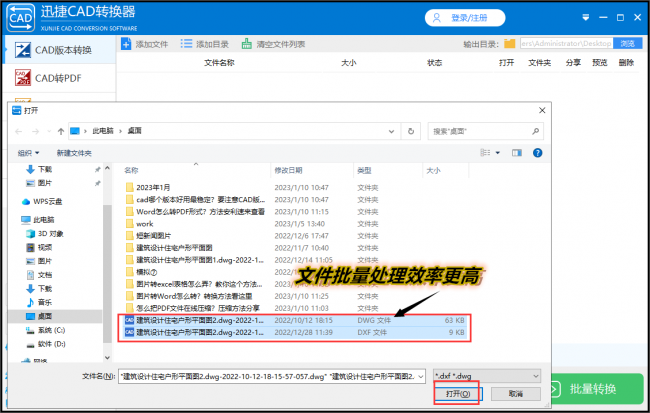Select the work folder
The height and width of the screenshot is (413, 650).
(x=145, y=224)
